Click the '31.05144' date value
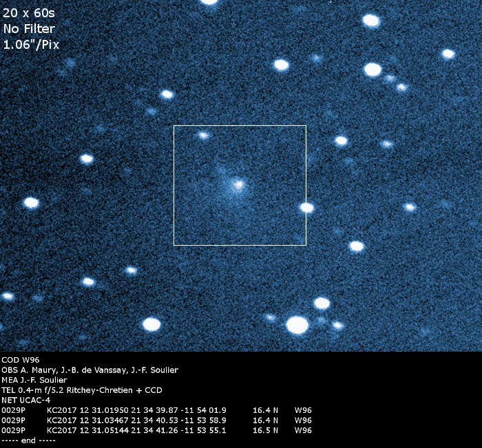The width and height of the screenshot is (482, 448). 109,431
